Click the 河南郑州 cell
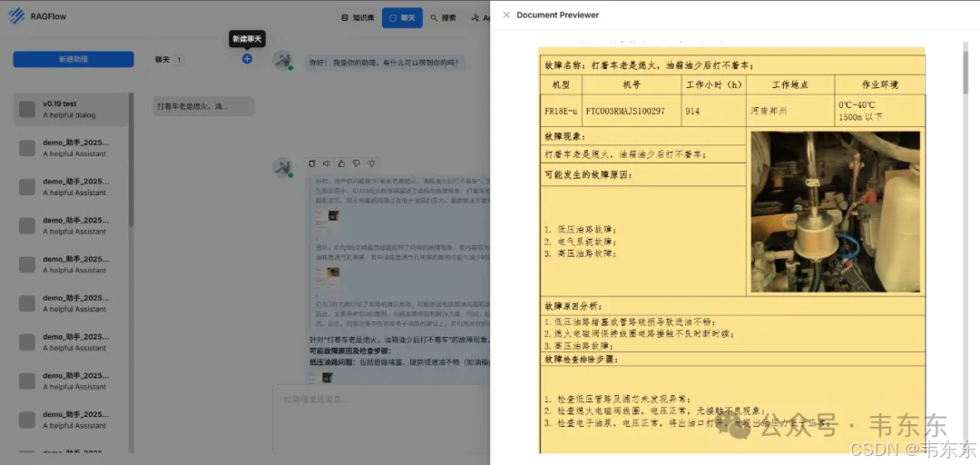 pyautogui.click(x=790, y=112)
